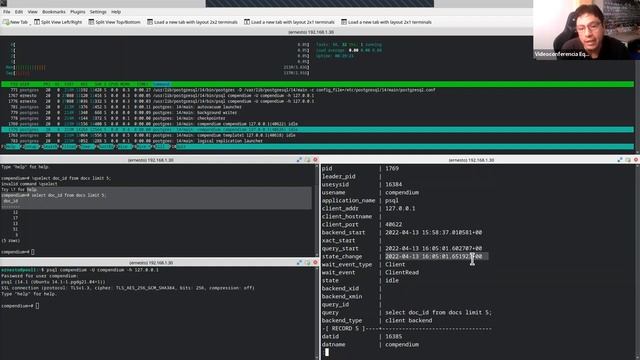The height and width of the screenshot is (360, 640).
Task: Click the New Tab icon
Action: (6, 22)
